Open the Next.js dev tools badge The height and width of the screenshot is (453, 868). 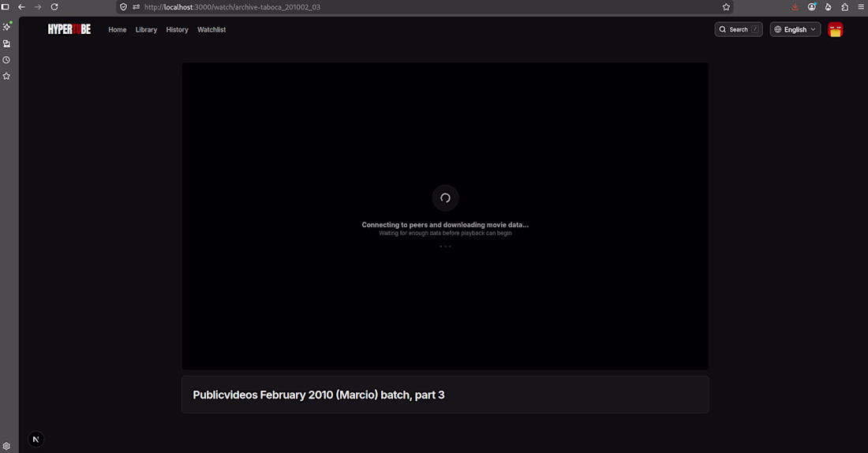click(x=36, y=439)
